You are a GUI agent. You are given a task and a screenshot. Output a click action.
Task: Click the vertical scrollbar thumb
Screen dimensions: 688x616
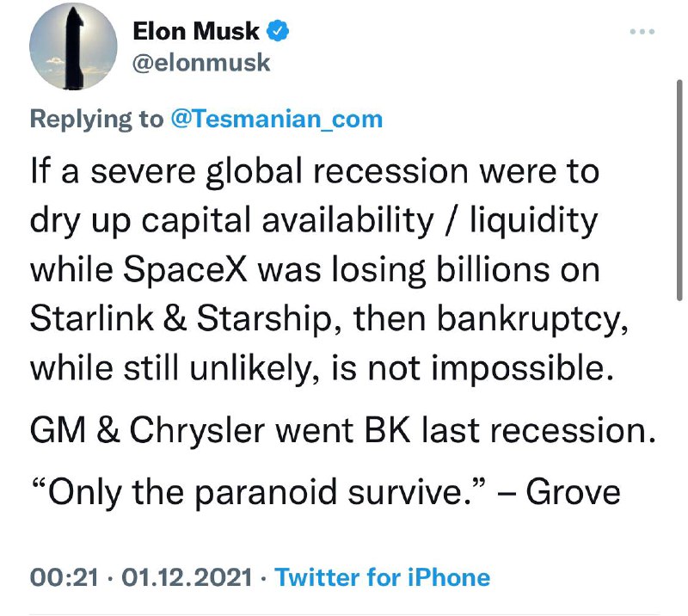tap(679, 190)
